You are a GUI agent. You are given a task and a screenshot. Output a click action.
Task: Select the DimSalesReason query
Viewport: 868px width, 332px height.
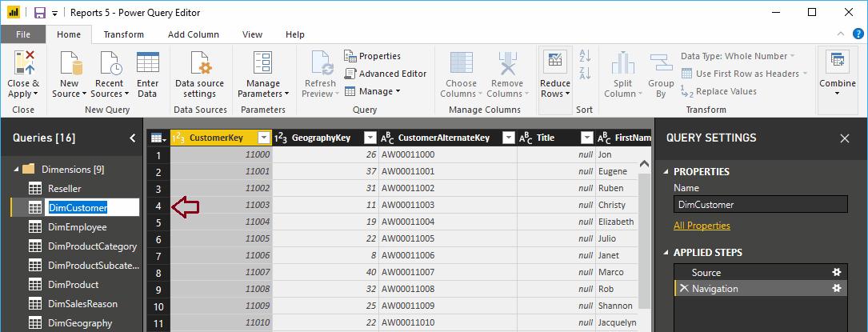click(82, 304)
